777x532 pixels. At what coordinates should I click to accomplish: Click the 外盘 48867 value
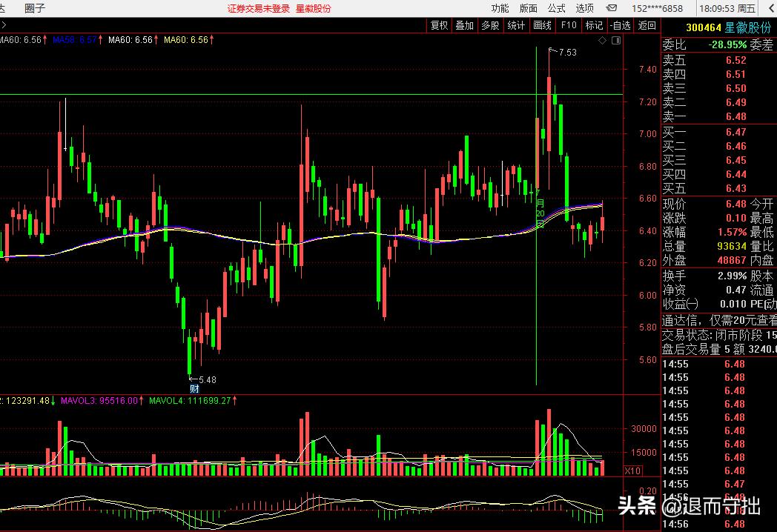(x=732, y=260)
